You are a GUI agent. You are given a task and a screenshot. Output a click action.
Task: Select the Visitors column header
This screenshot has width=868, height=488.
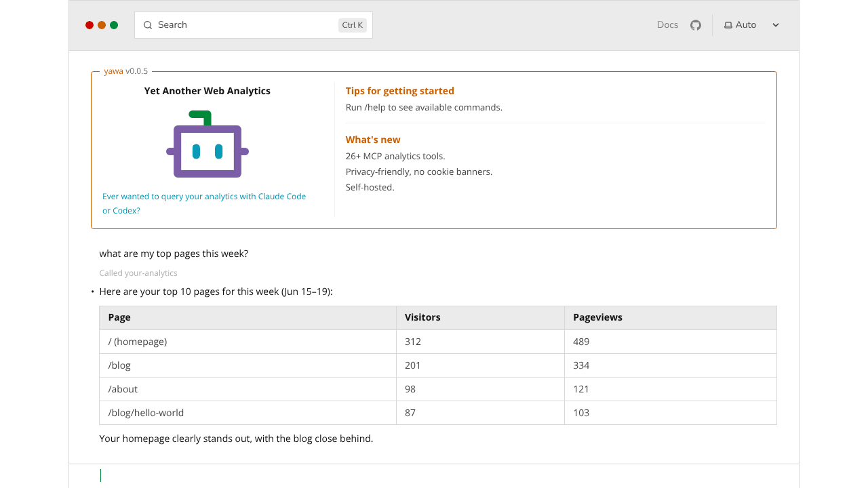pos(480,318)
